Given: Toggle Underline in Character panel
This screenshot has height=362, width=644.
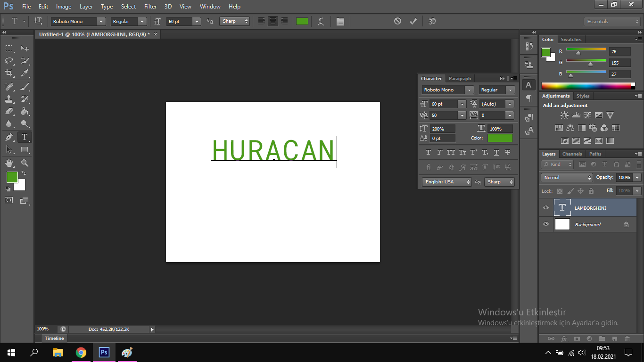Looking at the screenshot, I should [496, 152].
